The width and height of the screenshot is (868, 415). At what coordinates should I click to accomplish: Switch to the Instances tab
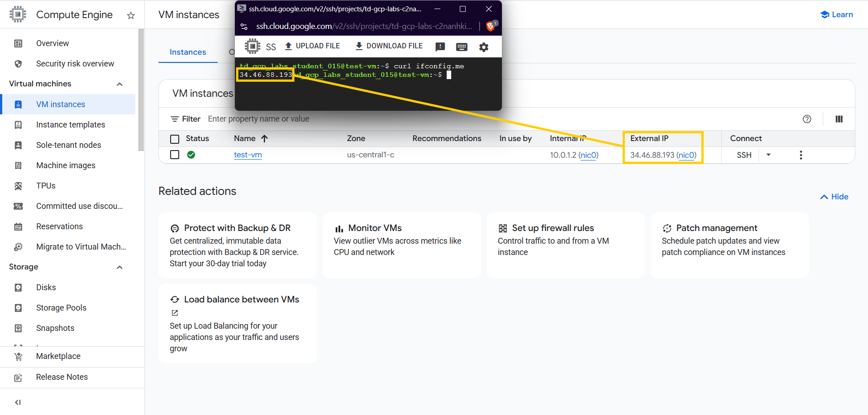tap(187, 52)
